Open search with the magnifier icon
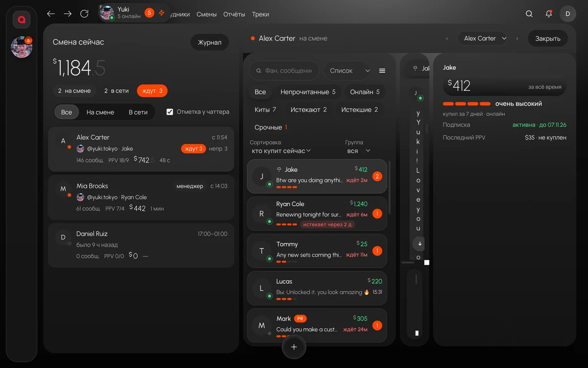This screenshot has width=588, height=368. coord(529,14)
